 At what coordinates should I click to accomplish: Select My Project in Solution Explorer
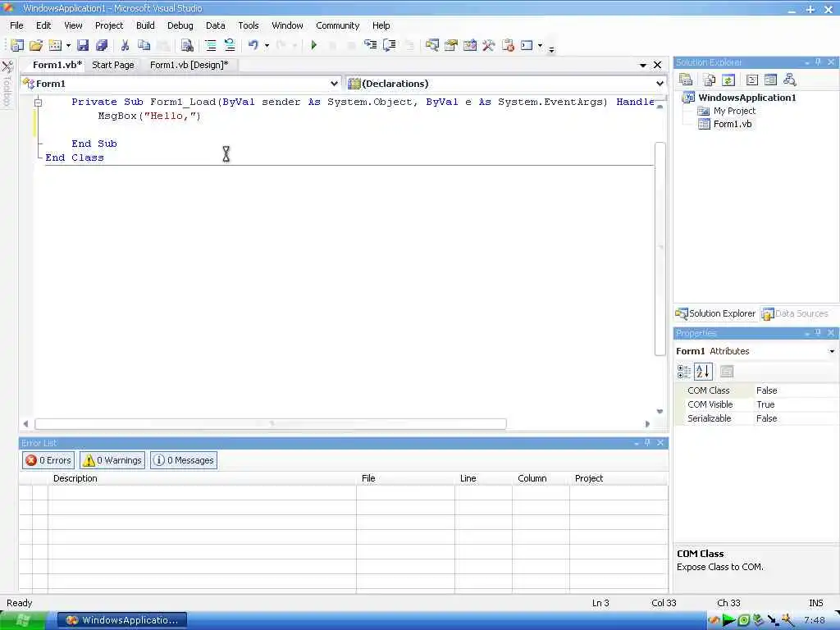[734, 111]
